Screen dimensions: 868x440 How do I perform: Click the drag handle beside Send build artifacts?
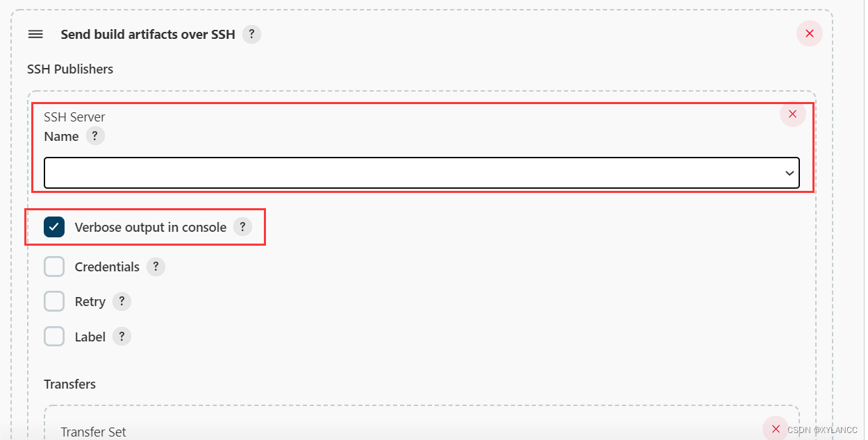(35, 34)
